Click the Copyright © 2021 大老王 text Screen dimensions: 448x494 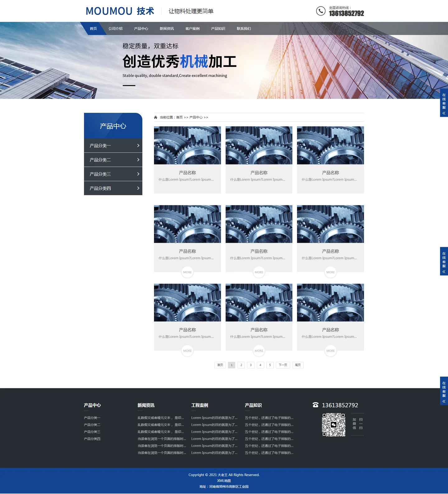pos(224,475)
